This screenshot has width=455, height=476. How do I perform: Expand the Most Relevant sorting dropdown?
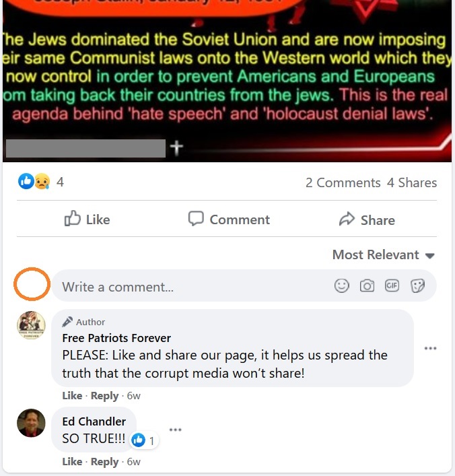pos(384,254)
